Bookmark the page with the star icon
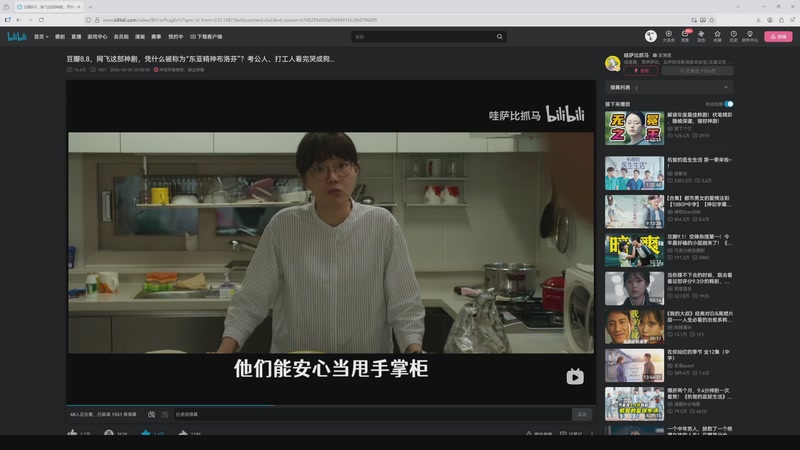The height and width of the screenshot is (450, 800). (x=712, y=20)
